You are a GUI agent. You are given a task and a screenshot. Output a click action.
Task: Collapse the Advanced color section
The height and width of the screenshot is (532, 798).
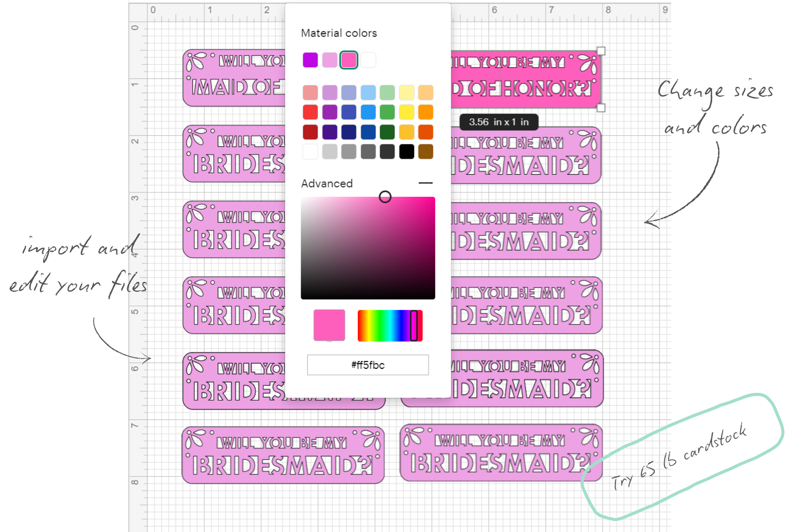(x=425, y=183)
